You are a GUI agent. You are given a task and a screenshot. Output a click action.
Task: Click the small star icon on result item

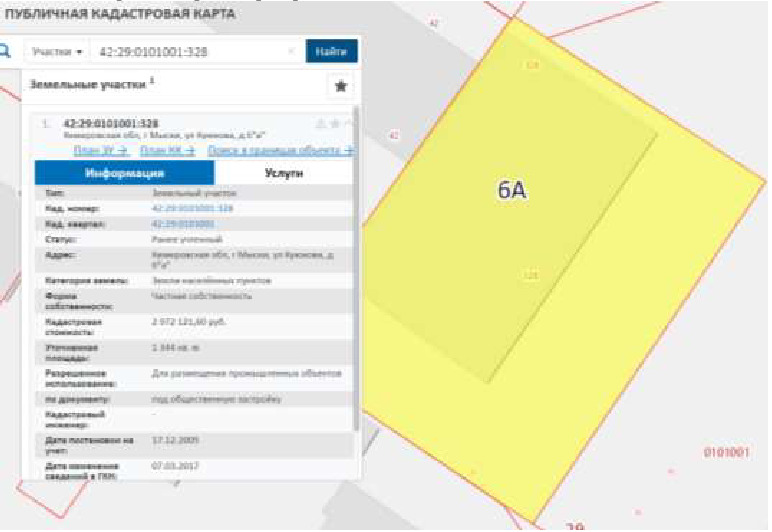[335, 124]
